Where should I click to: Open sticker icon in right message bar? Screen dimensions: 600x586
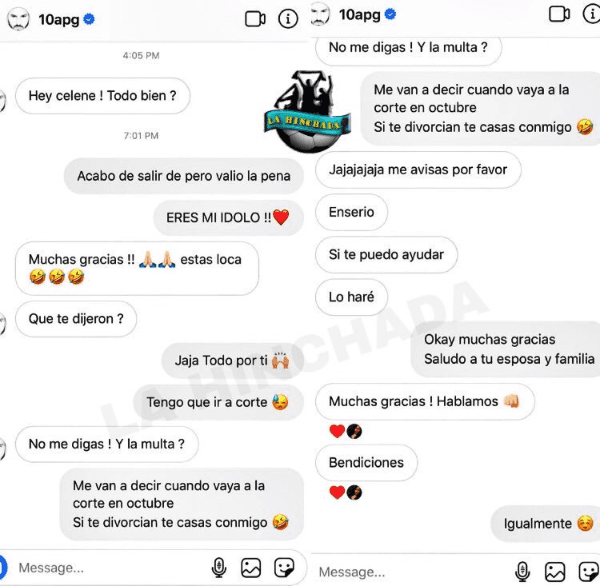tap(589, 572)
